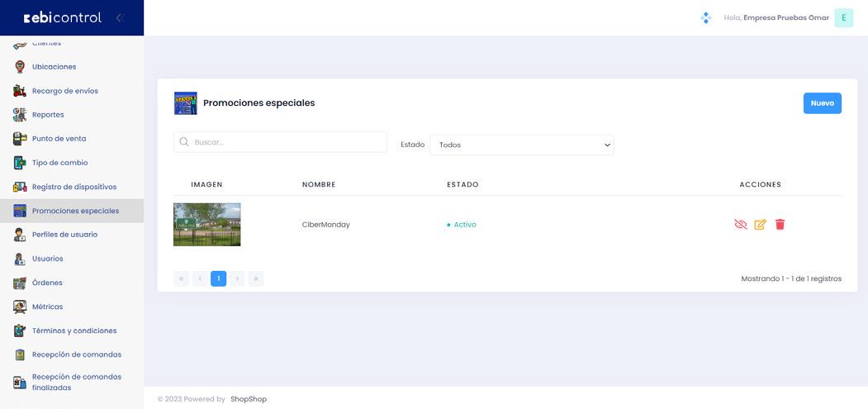Toggle visibility of the CiberMonday promotion
The width and height of the screenshot is (868, 409).
click(740, 225)
